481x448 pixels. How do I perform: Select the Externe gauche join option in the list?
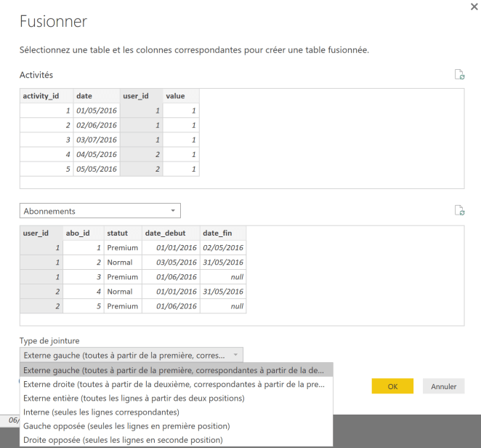[x=176, y=369]
